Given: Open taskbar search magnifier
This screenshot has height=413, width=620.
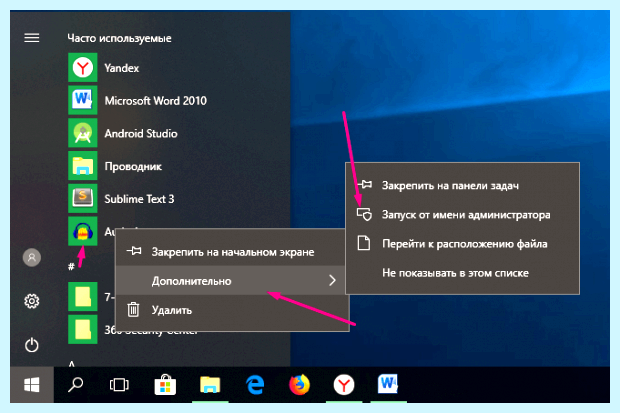Looking at the screenshot, I should click(x=75, y=385).
